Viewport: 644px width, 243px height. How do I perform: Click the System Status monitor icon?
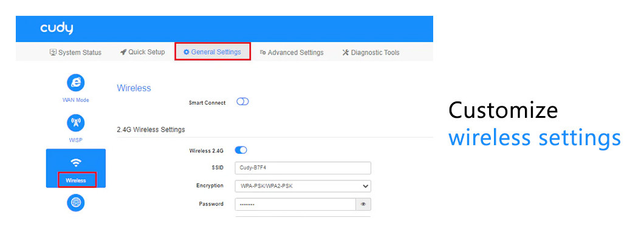(53, 53)
